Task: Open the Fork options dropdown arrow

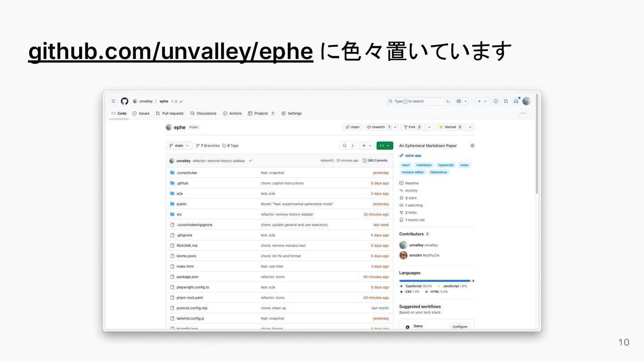Action: click(429, 127)
